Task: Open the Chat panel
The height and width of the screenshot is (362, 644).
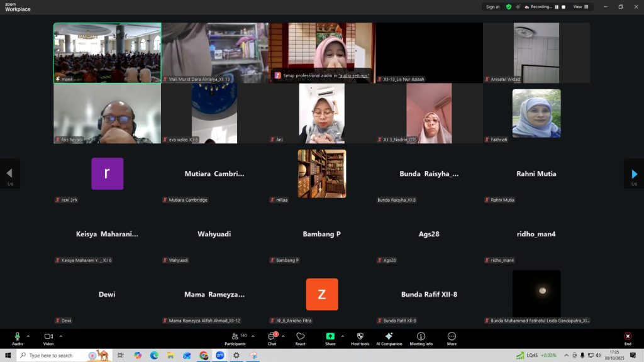Action: (x=272, y=338)
